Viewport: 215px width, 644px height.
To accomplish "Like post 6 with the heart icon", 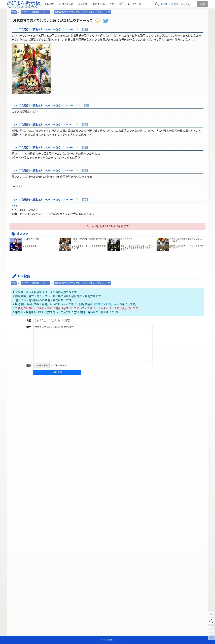I will (x=77, y=199).
